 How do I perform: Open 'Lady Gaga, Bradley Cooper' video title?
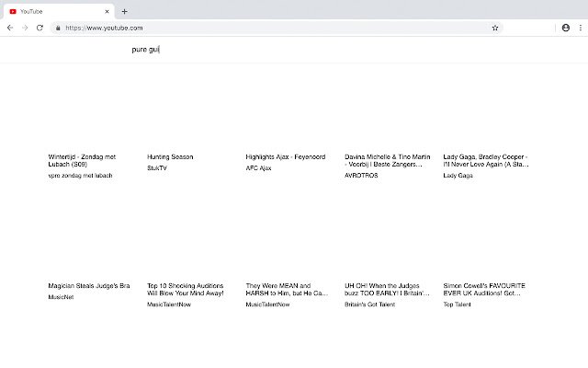(x=486, y=161)
